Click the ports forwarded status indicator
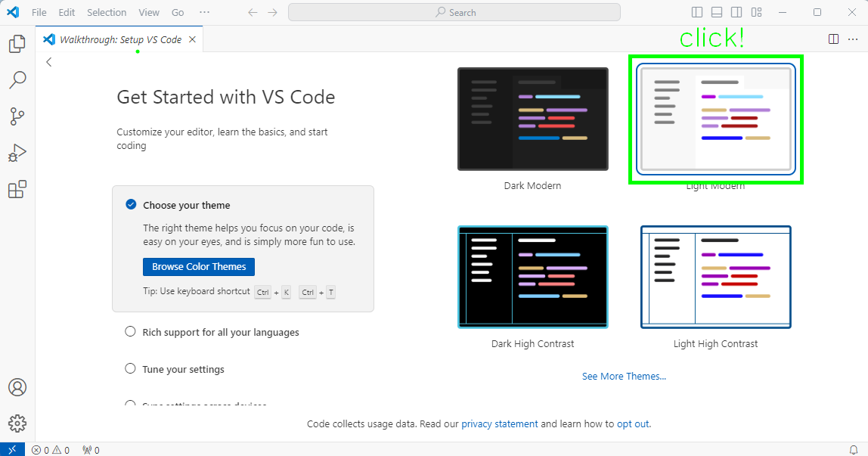 coord(91,450)
